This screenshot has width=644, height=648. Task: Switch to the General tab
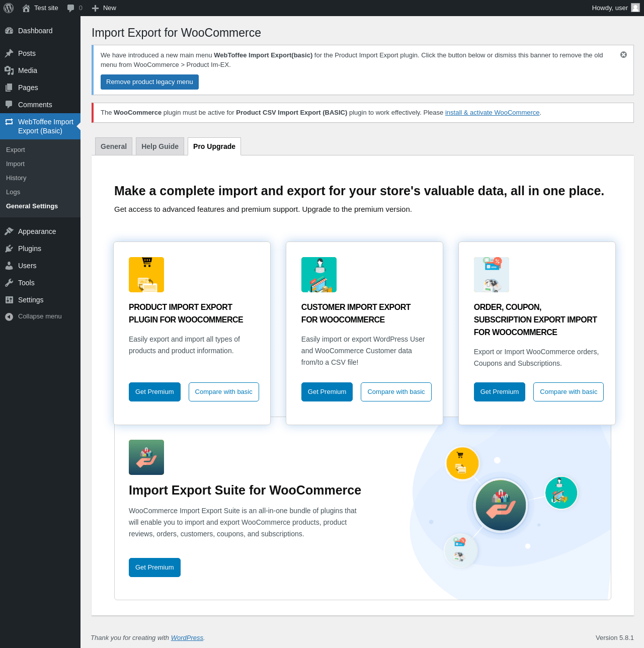114,146
